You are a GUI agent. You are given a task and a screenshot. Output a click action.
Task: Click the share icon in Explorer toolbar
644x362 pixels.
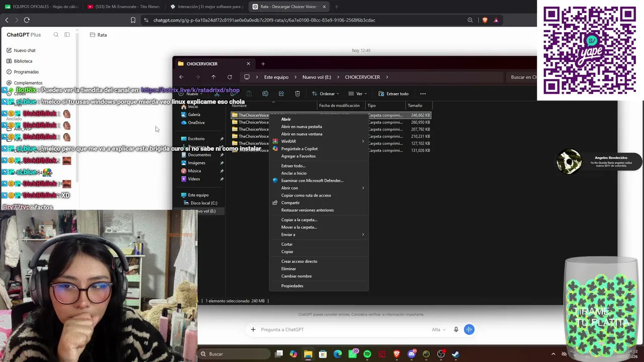281,94
